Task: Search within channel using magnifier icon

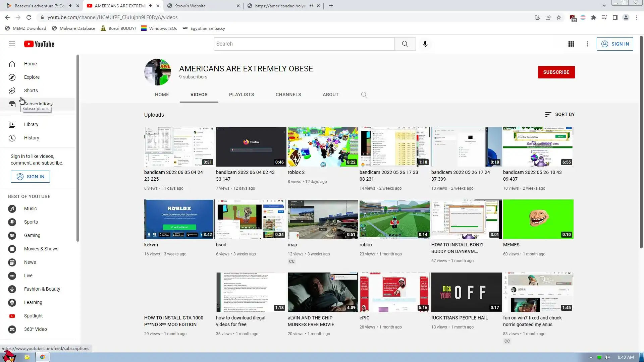Action: coord(364,95)
